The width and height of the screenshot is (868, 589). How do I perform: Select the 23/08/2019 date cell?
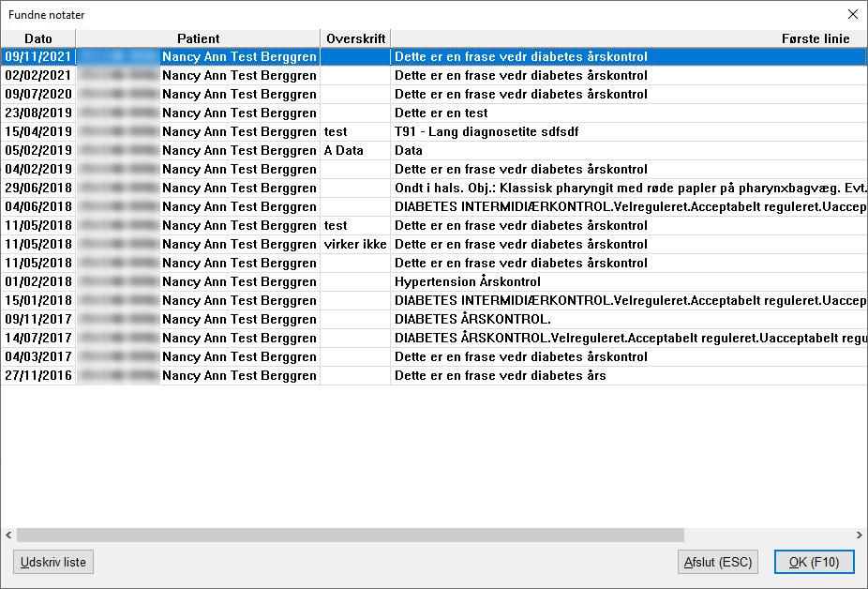tap(38, 113)
